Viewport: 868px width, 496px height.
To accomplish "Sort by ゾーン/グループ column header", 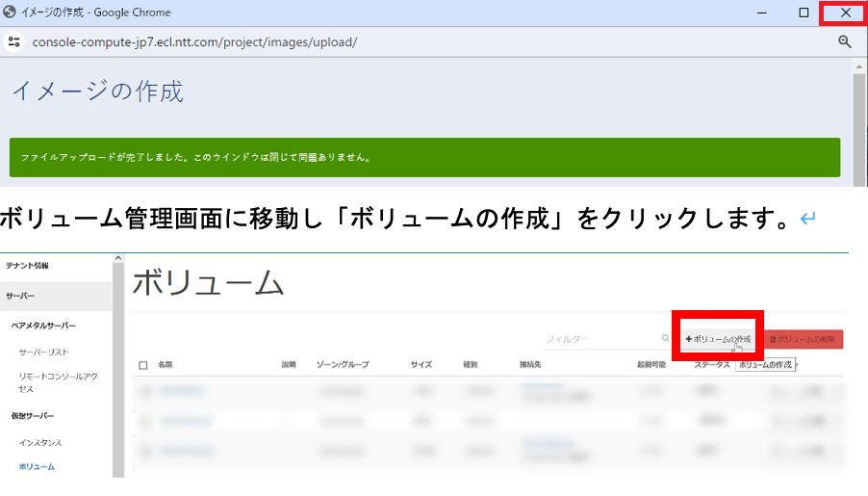I will pos(343,364).
